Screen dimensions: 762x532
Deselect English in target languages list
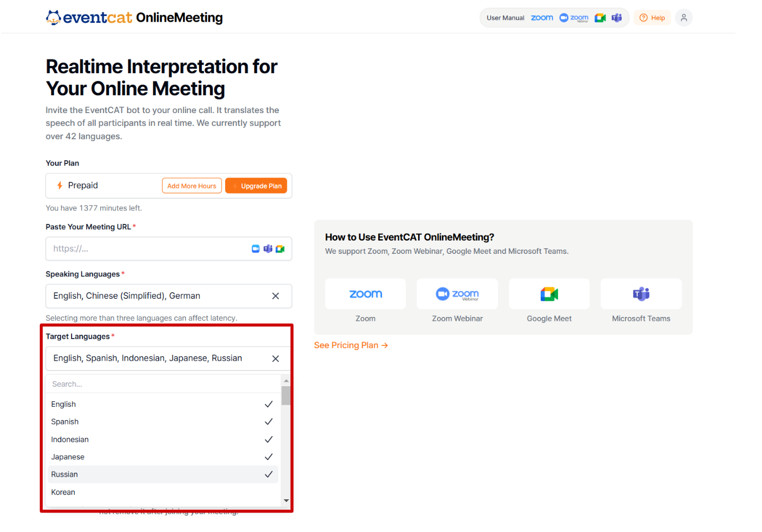point(162,405)
